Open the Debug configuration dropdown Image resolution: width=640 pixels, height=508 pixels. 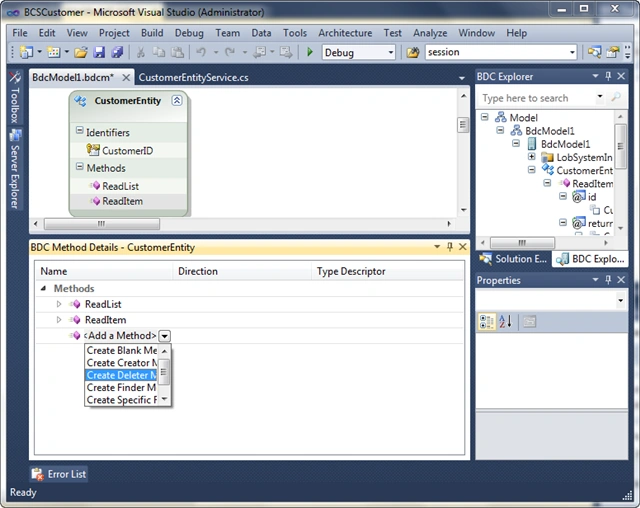pos(391,52)
